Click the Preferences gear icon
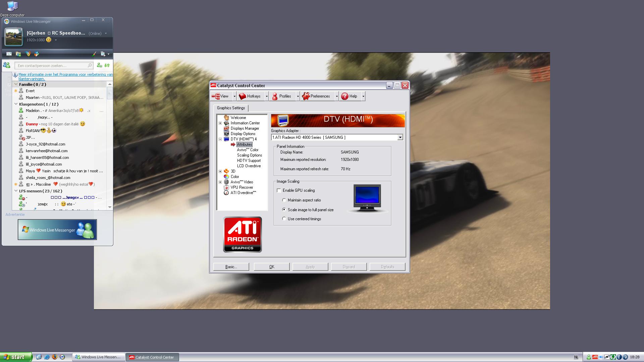The height and width of the screenshot is (362, 644). pyautogui.click(x=306, y=96)
